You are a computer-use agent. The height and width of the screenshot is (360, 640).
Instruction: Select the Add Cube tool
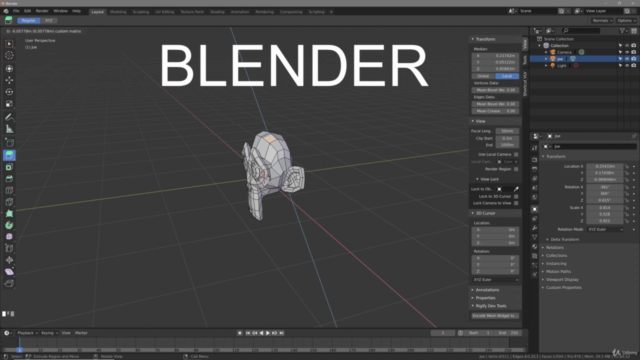[x=9, y=142]
